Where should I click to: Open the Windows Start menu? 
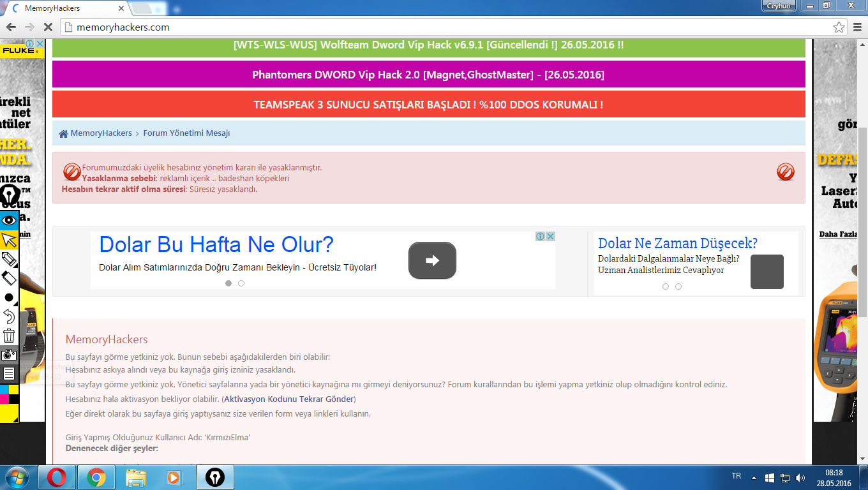[17, 477]
